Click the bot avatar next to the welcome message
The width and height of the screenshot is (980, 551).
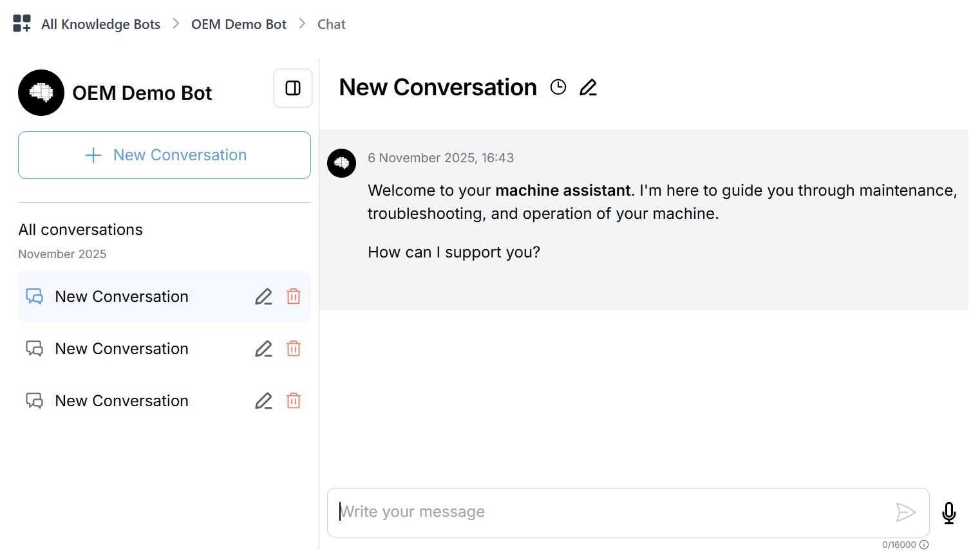(x=342, y=163)
